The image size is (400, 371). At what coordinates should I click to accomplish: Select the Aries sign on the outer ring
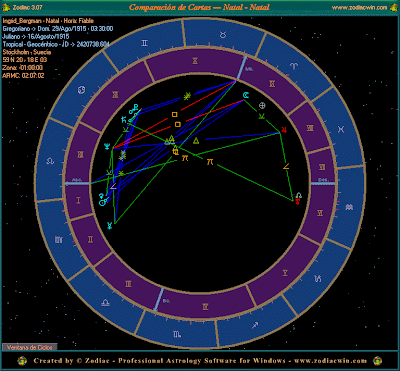[x=293, y=66]
